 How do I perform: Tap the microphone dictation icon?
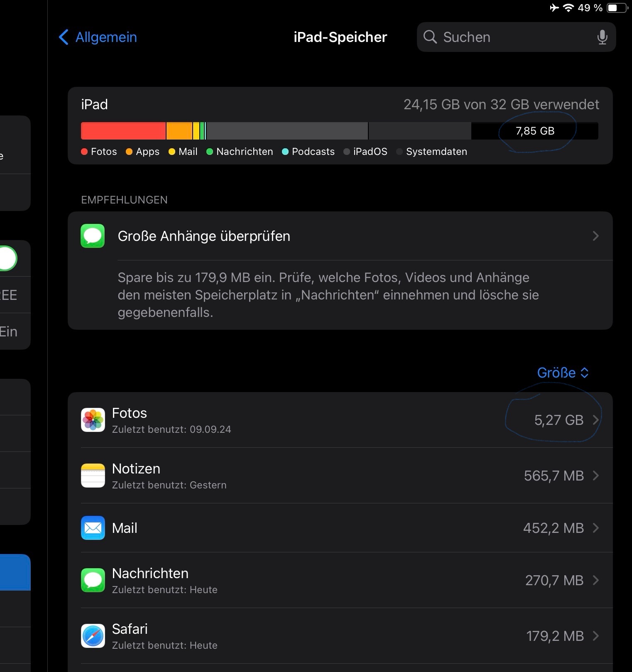point(602,37)
